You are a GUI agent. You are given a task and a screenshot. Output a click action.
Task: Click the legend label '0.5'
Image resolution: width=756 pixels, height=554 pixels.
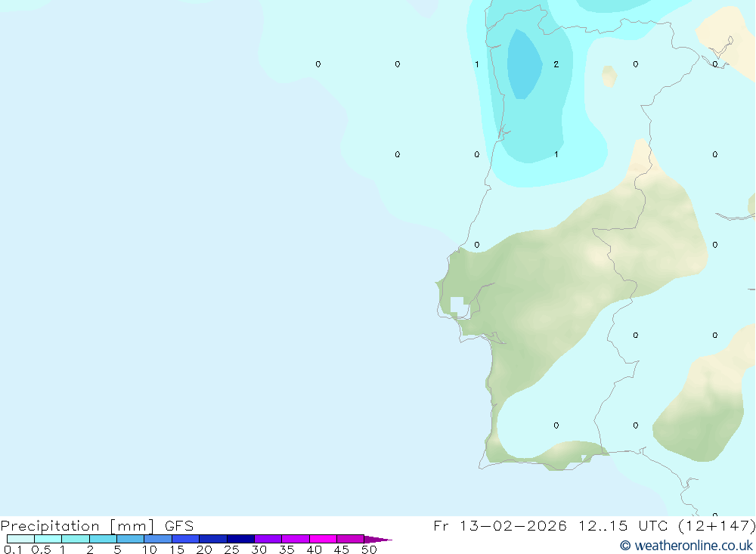click(41, 549)
